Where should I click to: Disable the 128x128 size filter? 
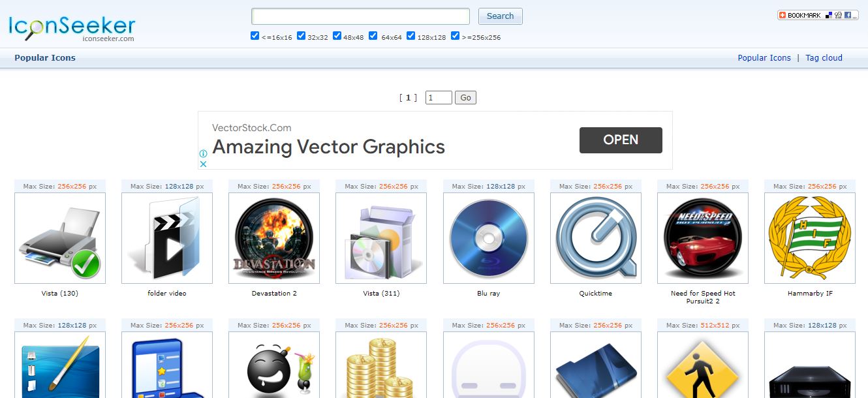411,35
